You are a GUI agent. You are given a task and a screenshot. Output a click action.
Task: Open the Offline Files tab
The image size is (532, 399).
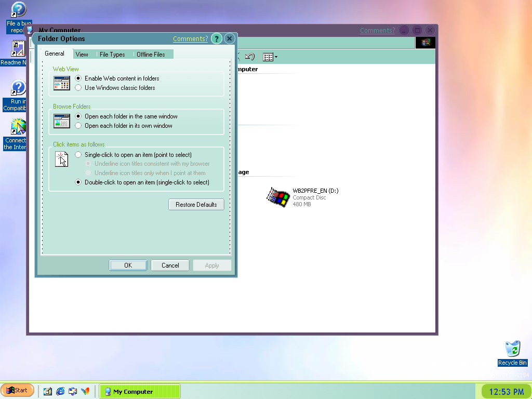point(151,54)
